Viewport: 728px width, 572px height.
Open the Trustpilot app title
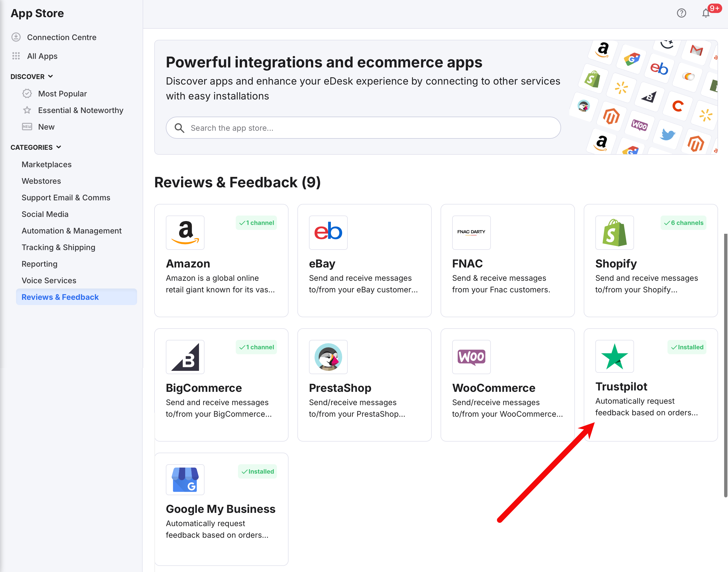click(621, 387)
